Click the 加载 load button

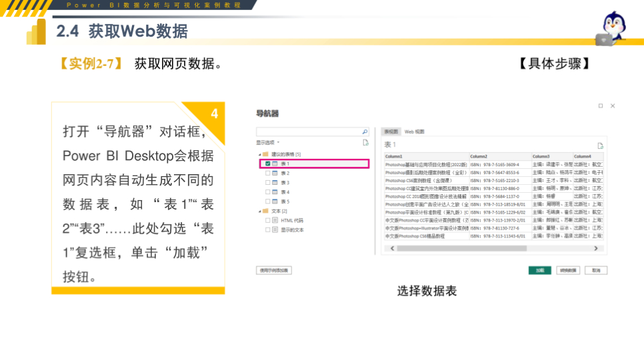(x=540, y=270)
